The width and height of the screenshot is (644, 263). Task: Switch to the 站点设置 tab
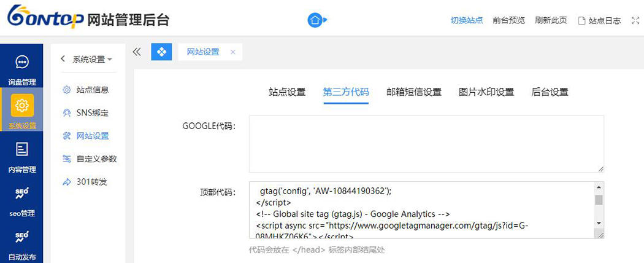(x=287, y=92)
